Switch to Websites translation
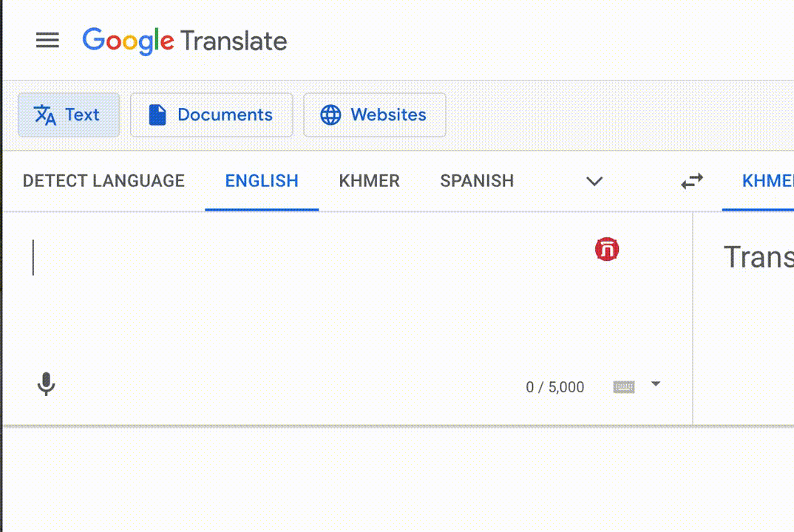The width and height of the screenshot is (794, 532). (x=375, y=115)
